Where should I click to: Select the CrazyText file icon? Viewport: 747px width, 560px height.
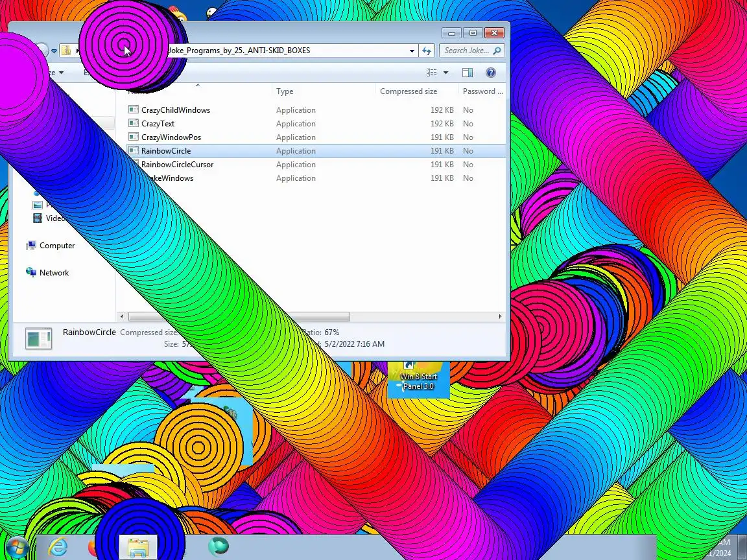(x=134, y=123)
